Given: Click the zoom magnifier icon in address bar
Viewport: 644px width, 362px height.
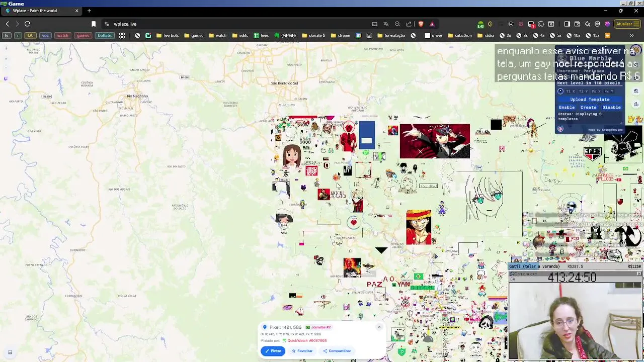Looking at the screenshot, I should pos(397,24).
